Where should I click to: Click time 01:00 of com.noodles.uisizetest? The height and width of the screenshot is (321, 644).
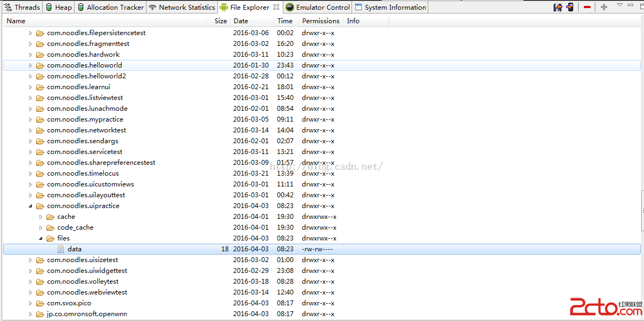[x=285, y=260]
